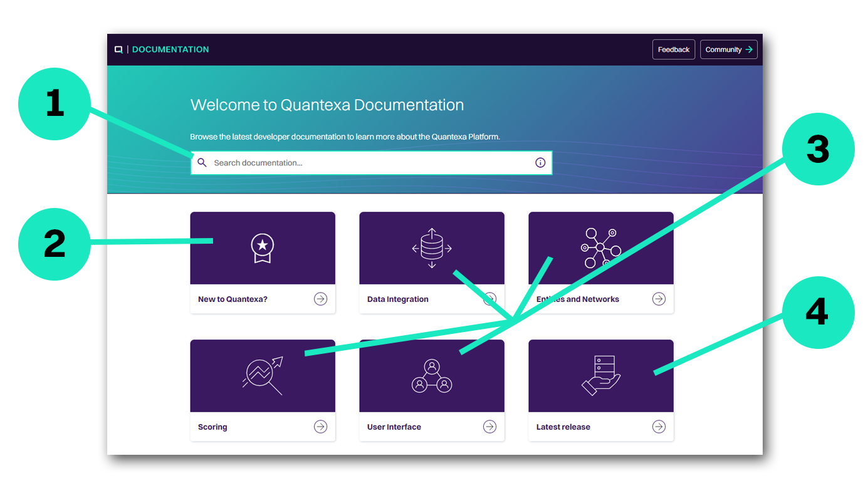Open the Community page
This screenshot has height=488, width=868.
point(729,49)
